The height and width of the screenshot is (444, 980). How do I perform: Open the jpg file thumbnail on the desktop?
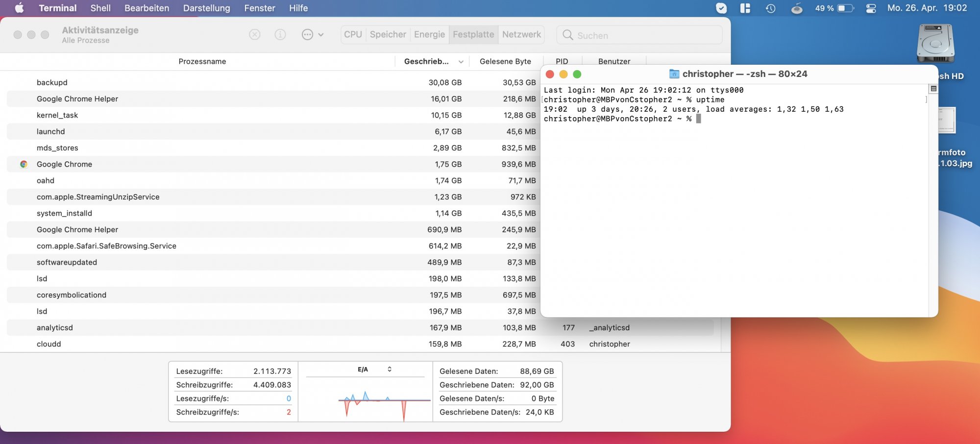point(947,121)
